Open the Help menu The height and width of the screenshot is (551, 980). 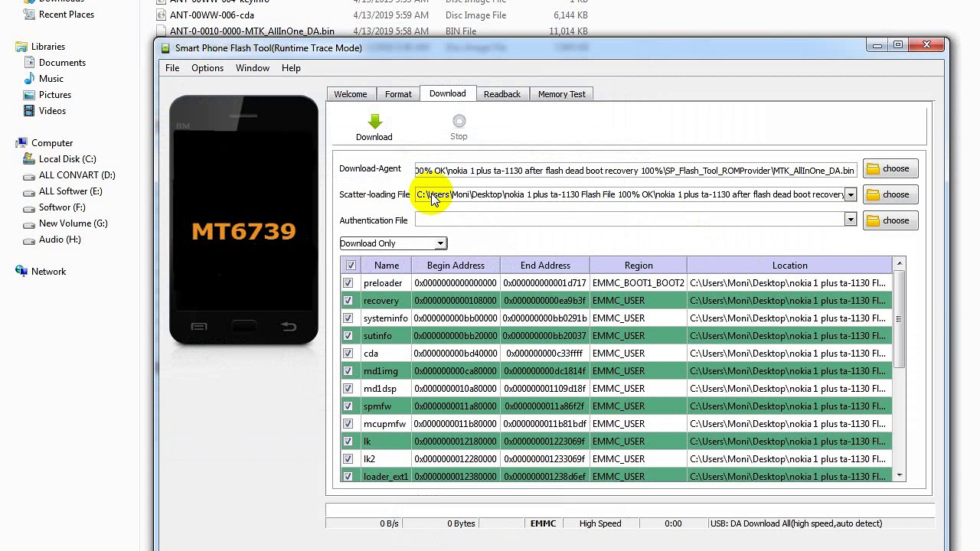pos(291,68)
